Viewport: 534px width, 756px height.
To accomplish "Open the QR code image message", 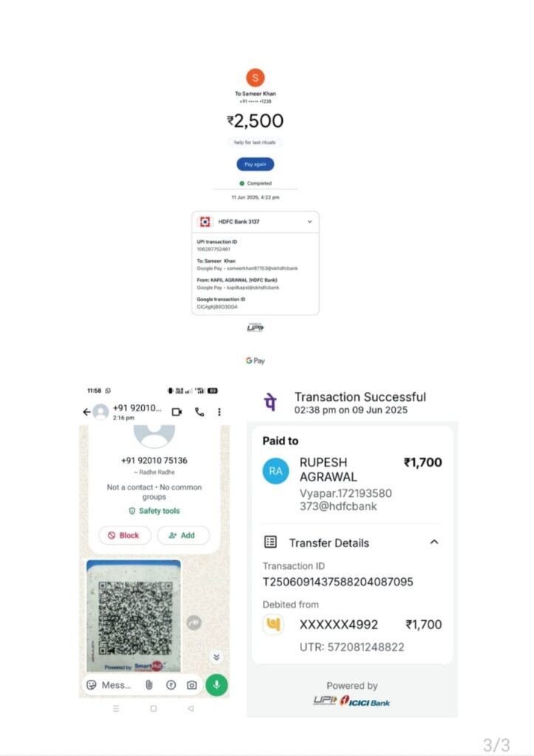I will tap(134, 616).
